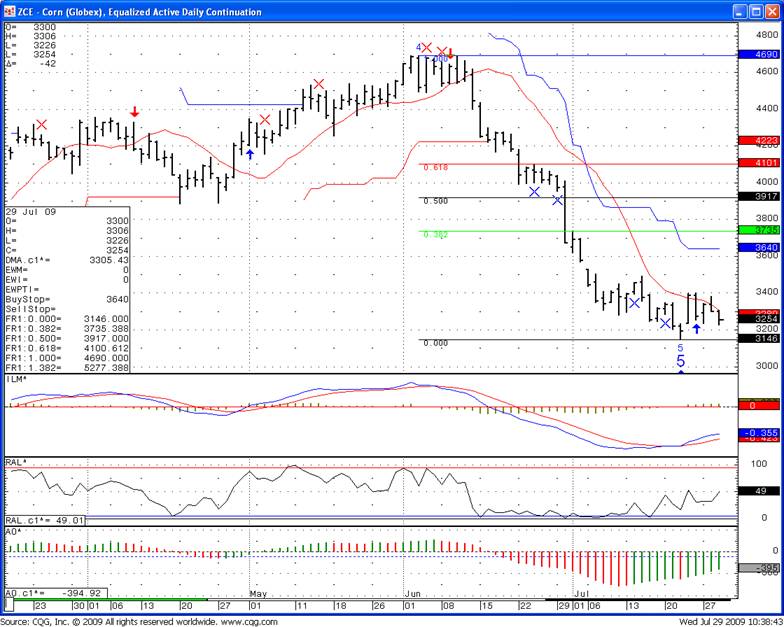Select the 0.618 Fibonacci retracement label
The height and width of the screenshot is (627, 784).
(x=435, y=168)
